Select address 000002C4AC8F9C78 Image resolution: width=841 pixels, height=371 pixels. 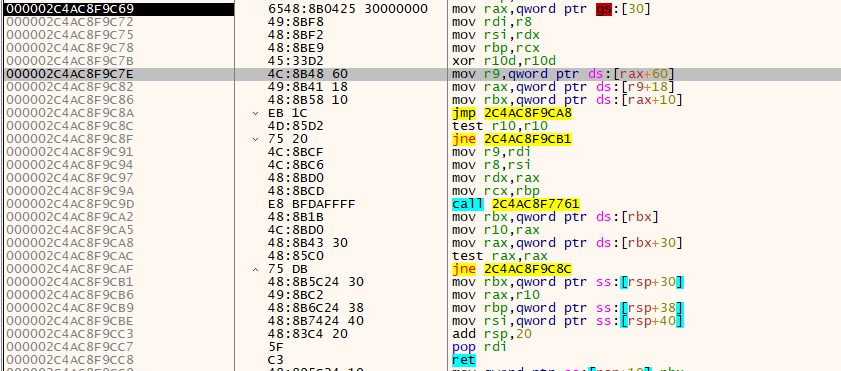click(x=70, y=48)
